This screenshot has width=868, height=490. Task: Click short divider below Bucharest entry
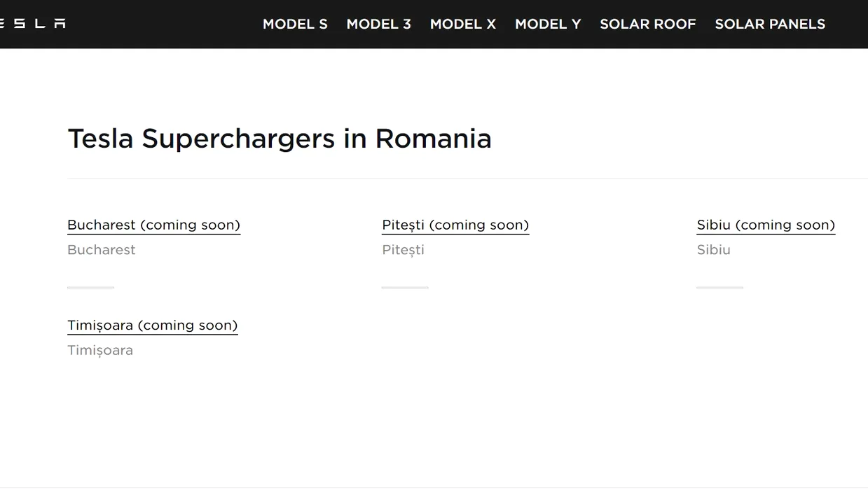90,288
